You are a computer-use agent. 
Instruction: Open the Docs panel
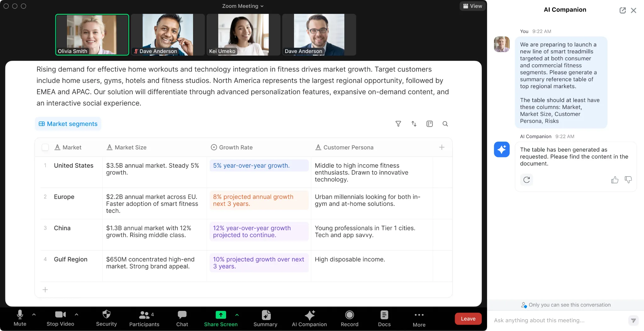[x=384, y=318]
